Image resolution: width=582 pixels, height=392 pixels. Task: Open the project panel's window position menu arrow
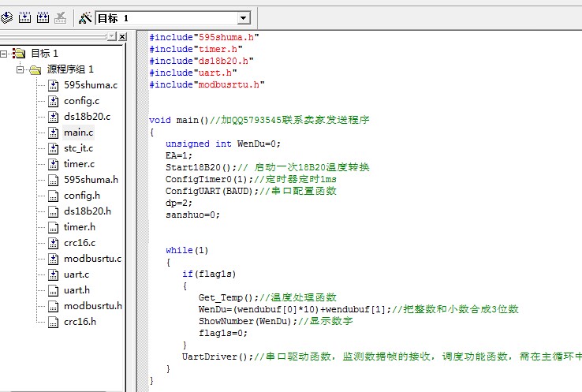(112, 36)
